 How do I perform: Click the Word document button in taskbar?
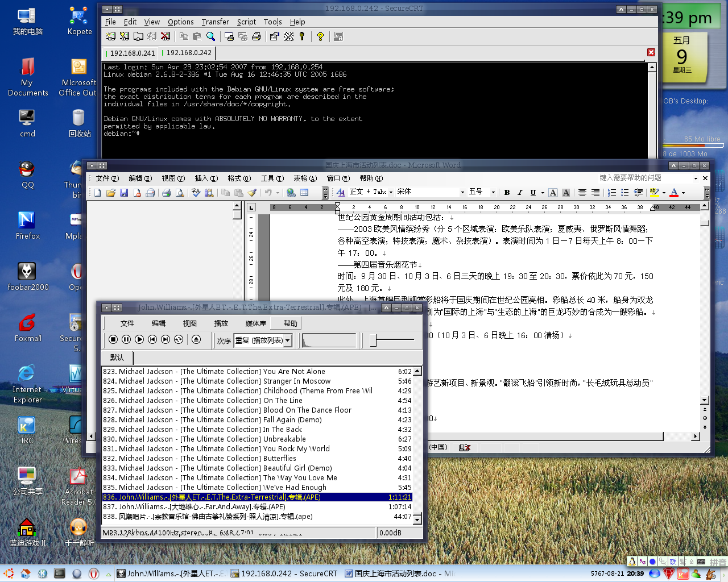[399, 573]
